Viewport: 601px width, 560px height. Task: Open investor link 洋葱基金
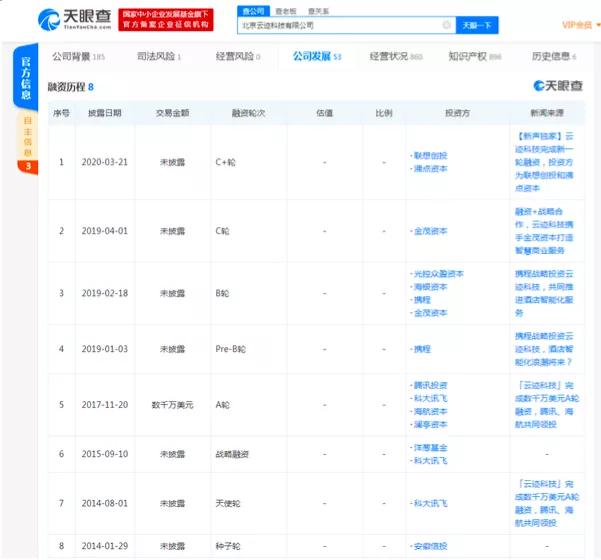coord(430,448)
